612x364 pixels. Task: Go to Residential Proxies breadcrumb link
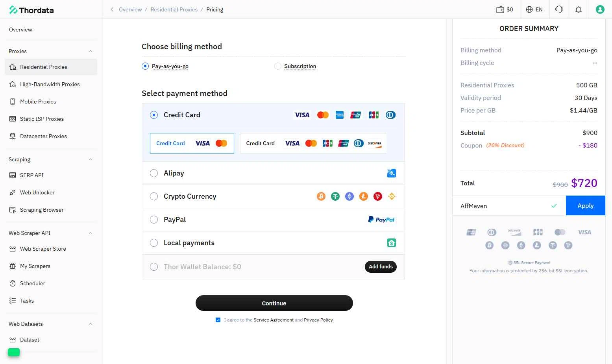coord(174,9)
